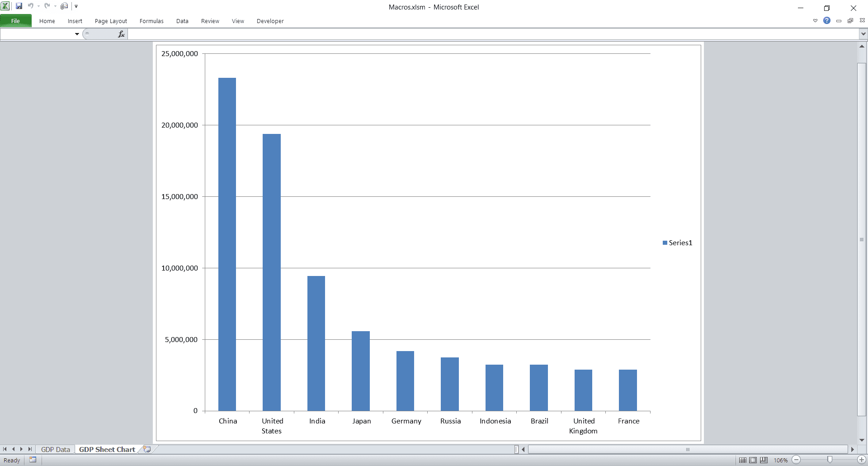Open the Data ribbon tab
The width and height of the screenshot is (868, 466).
(182, 21)
